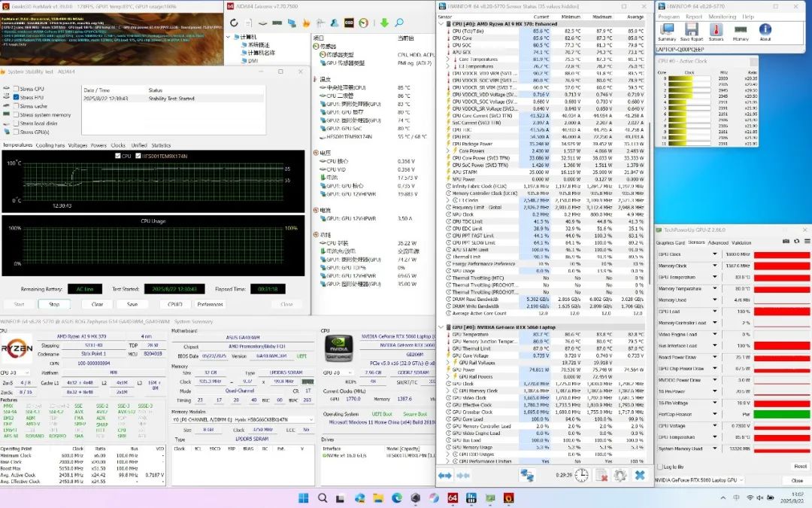Open the Board Power Draw dropdown in GPU-Z
The height and width of the screenshot is (508, 812).
click(715, 357)
